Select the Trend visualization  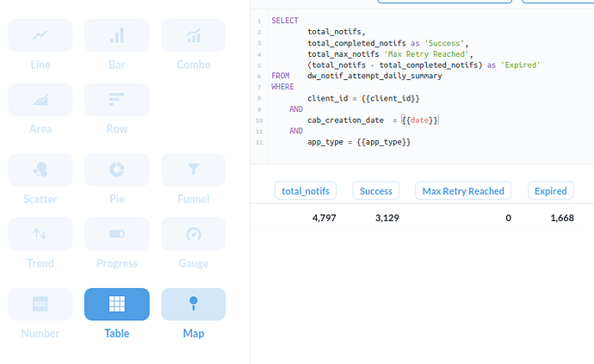pyautogui.click(x=40, y=234)
